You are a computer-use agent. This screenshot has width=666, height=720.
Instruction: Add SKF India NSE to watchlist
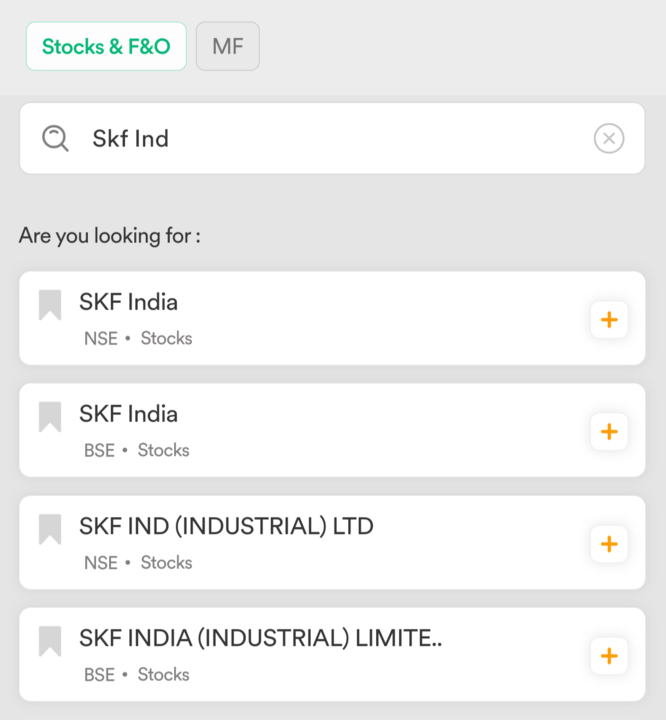[608, 320]
